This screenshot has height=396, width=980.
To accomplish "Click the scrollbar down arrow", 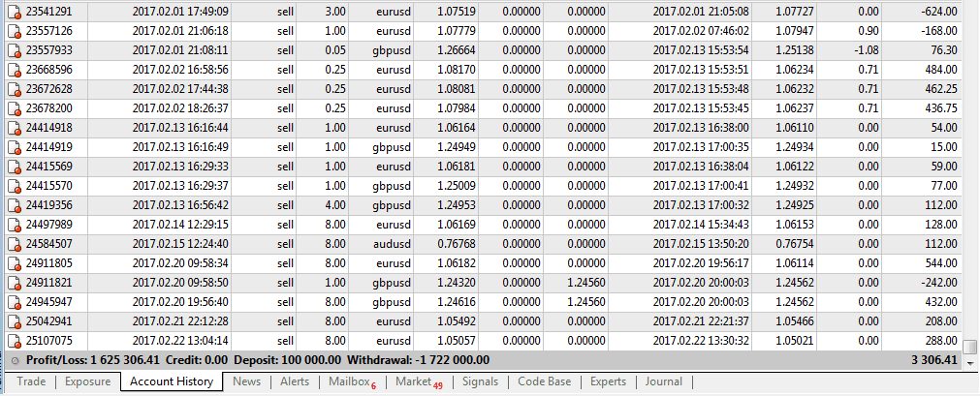I will pos(970,362).
